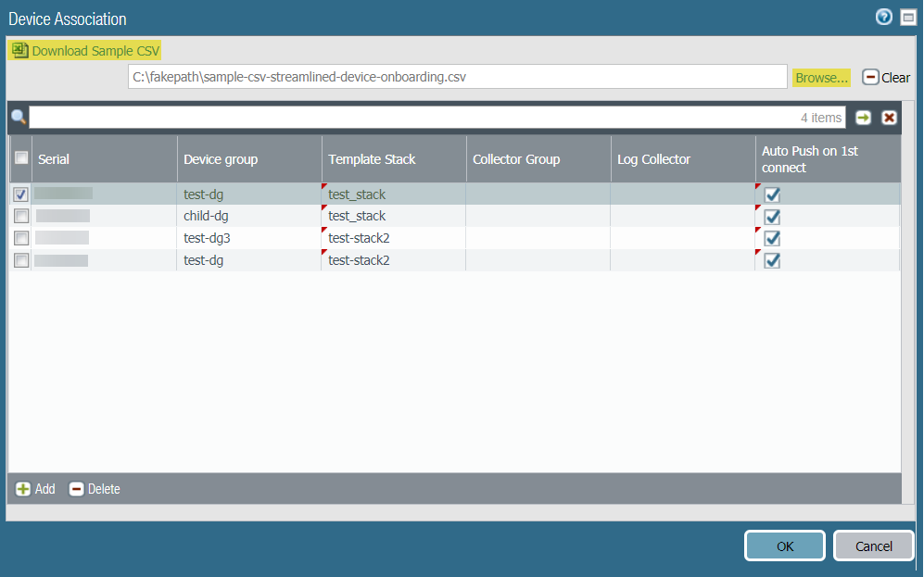Screen dimensions: 924x577
Task: Sort by the Log Collector column header
Action: (683, 159)
